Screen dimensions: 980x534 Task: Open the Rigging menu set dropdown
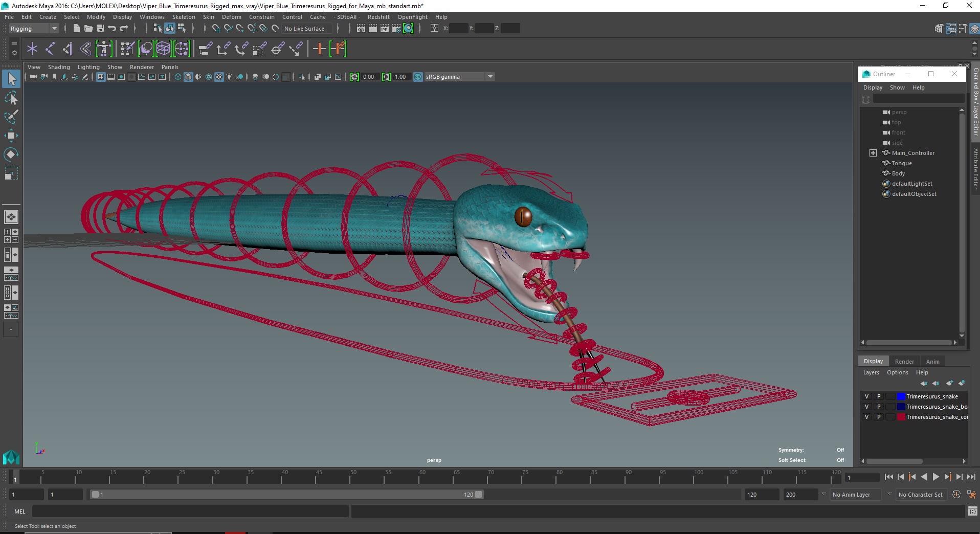click(34, 29)
